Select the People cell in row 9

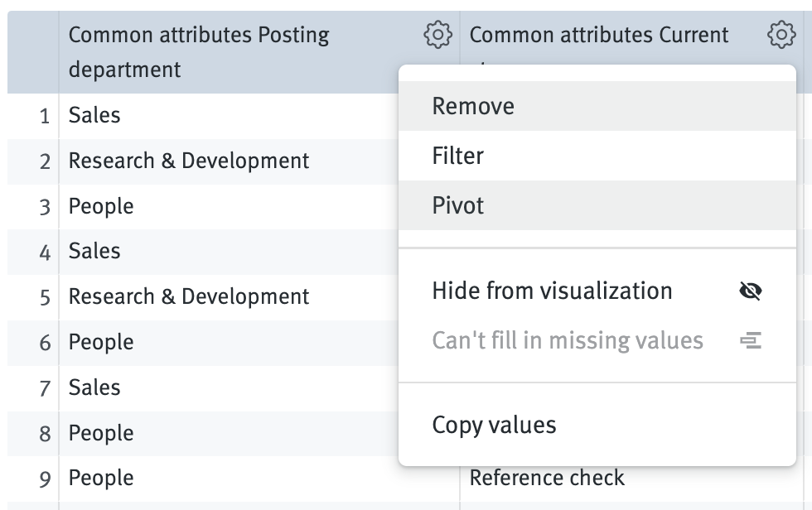click(100, 478)
